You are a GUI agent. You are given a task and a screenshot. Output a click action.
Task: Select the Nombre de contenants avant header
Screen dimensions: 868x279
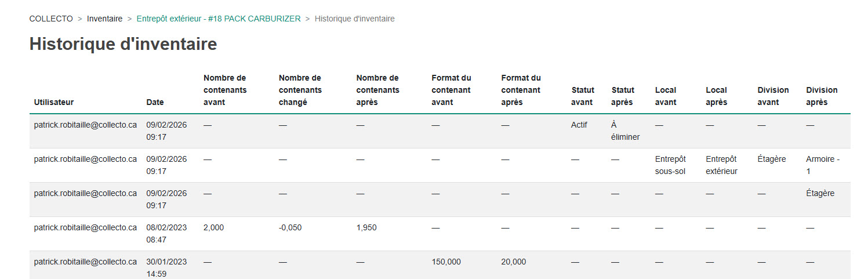tap(225, 90)
